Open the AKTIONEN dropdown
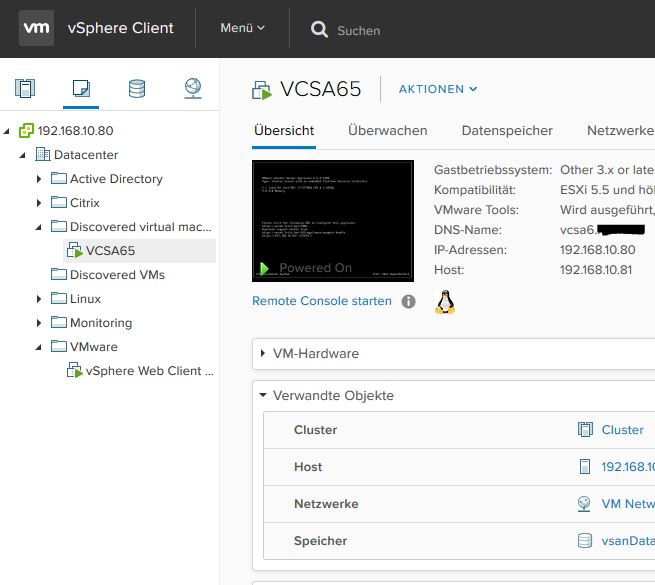This screenshot has width=655, height=585. pyautogui.click(x=438, y=89)
